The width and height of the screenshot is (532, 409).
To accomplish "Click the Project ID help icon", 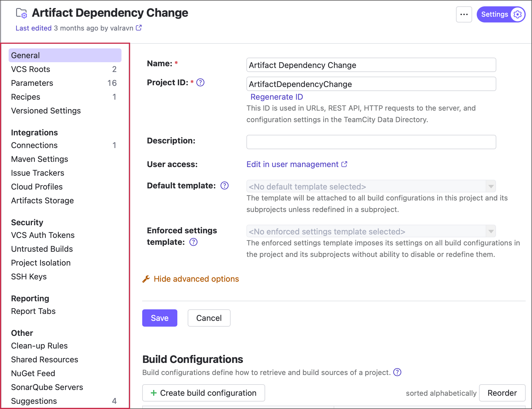I will click(200, 83).
